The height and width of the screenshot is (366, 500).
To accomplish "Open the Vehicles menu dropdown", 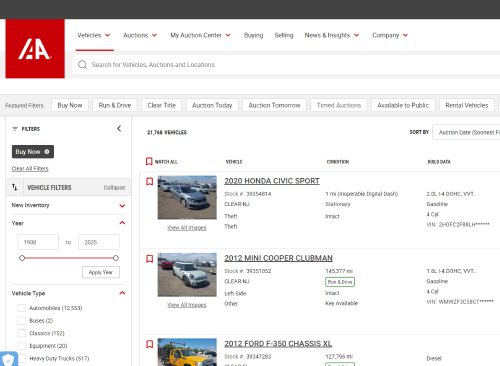I will click(x=94, y=35).
